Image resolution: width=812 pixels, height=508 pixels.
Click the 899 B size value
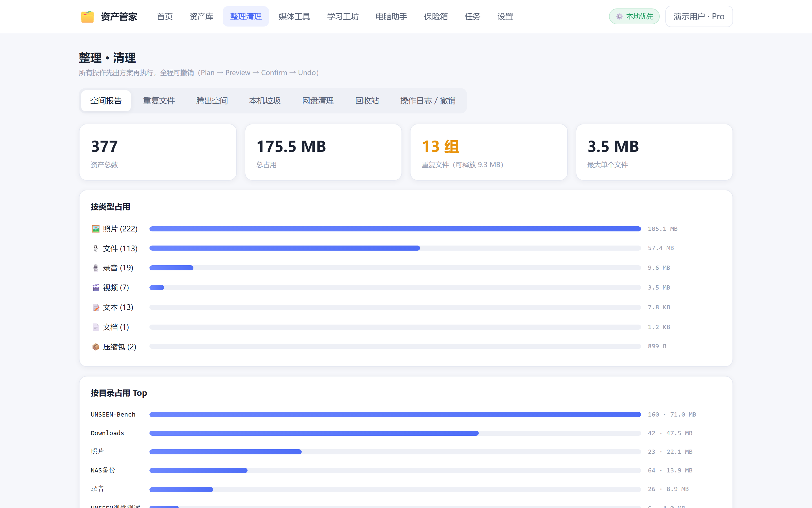pyautogui.click(x=657, y=346)
